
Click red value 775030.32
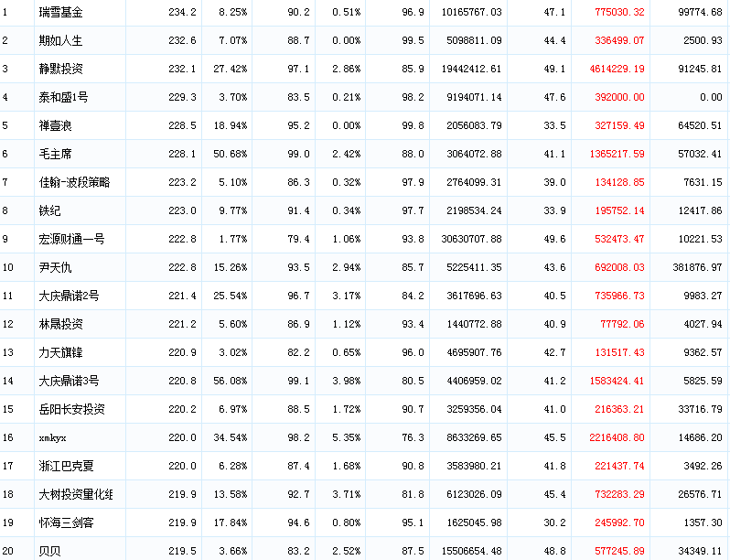pyautogui.click(x=619, y=12)
